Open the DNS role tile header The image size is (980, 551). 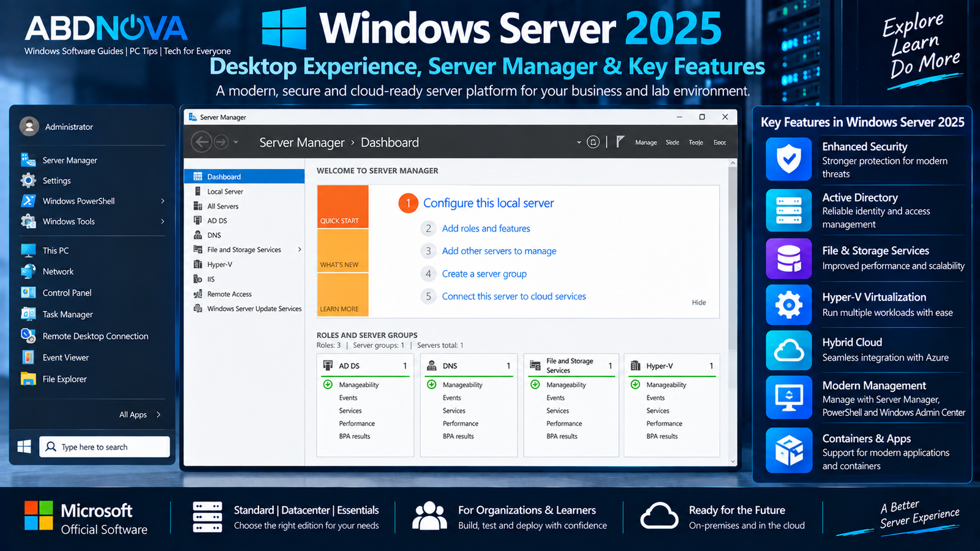[x=469, y=365]
